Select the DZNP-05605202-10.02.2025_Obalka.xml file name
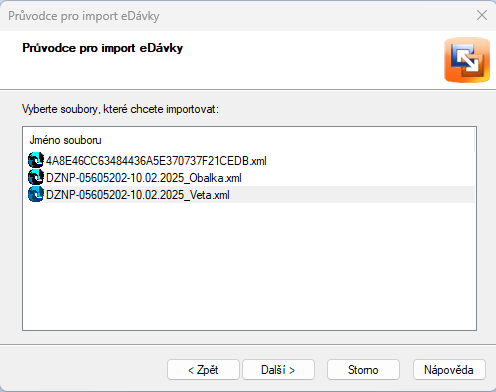 [144, 178]
